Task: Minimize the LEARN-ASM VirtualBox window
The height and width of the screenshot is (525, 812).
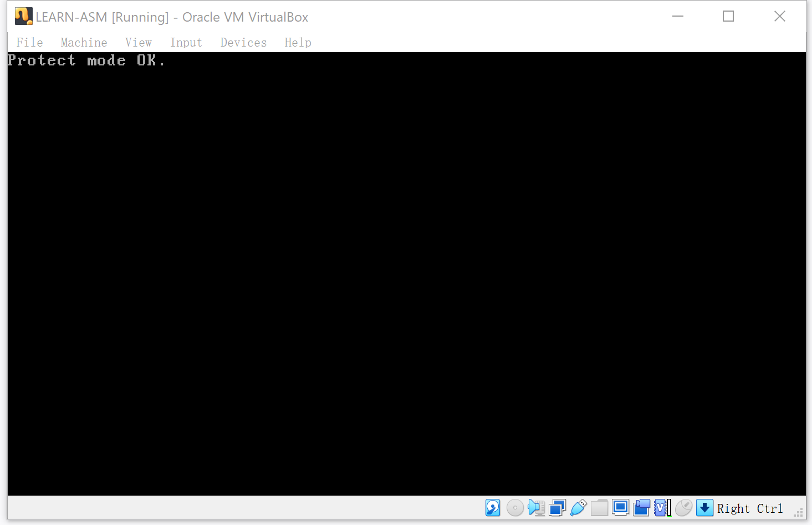Action: pyautogui.click(x=678, y=17)
